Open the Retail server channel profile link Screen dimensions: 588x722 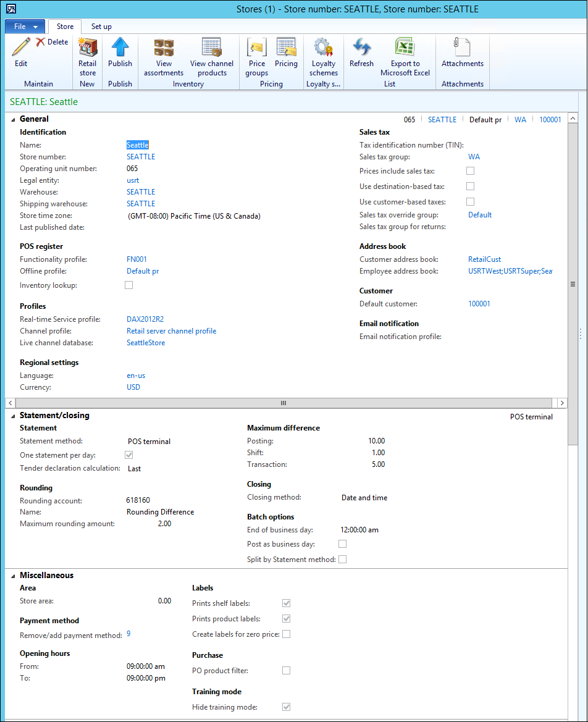pyautogui.click(x=171, y=331)
